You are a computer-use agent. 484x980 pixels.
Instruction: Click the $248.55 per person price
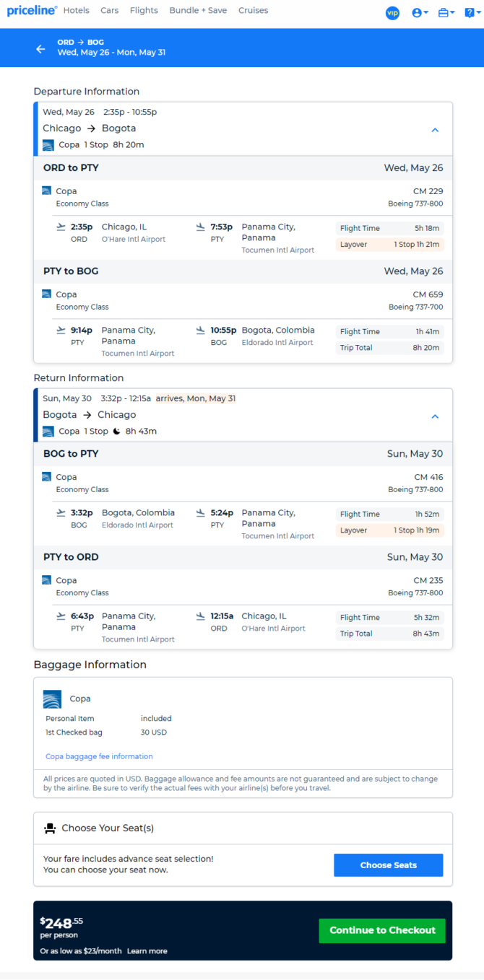(x=61, y=927)
